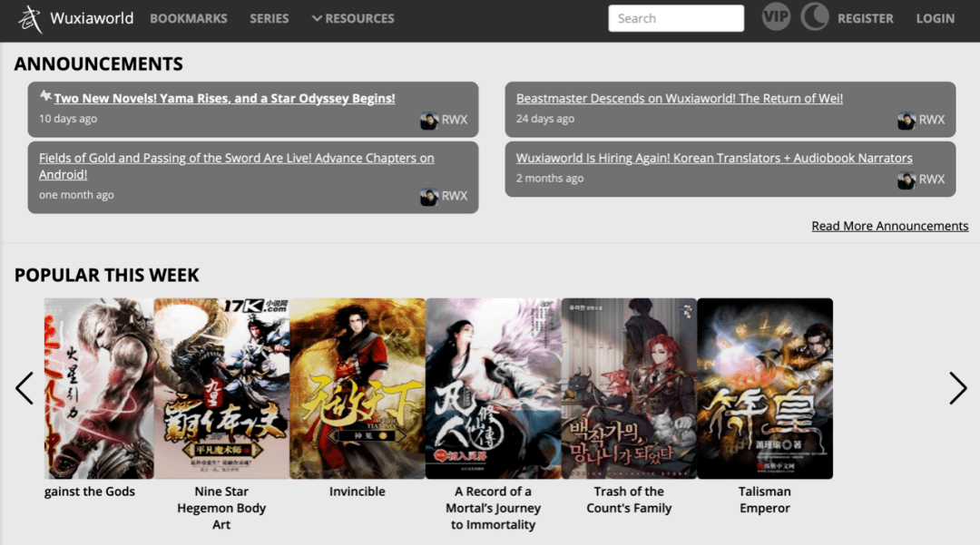
Task: Click the Wuxiaworld logo icon
Action: [30, 19]
